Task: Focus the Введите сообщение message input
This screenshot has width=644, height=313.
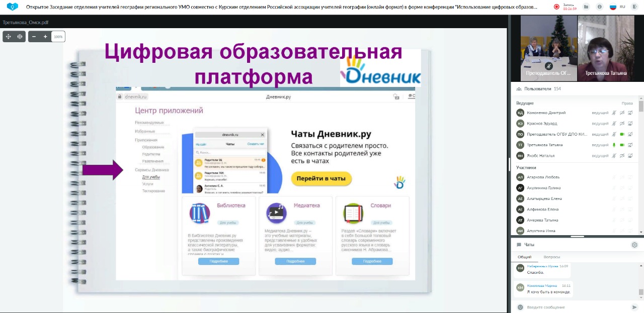Action: (577, 307)
